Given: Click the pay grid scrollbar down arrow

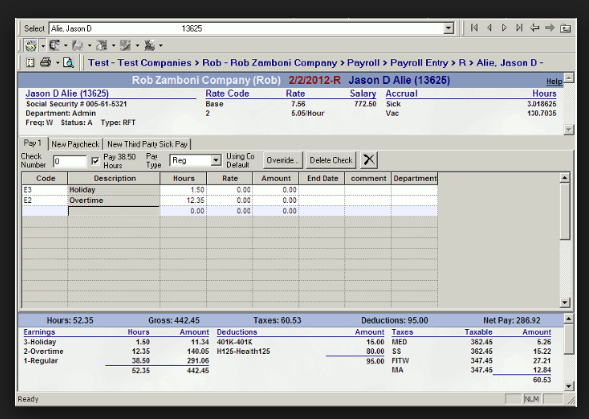Looking at the screenshot, I should pos(565,302).
